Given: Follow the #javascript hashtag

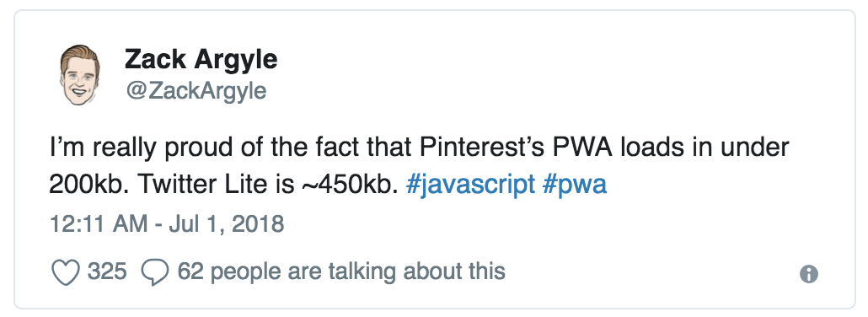Looking at the screenshot, I should click(x=470, y=185).
